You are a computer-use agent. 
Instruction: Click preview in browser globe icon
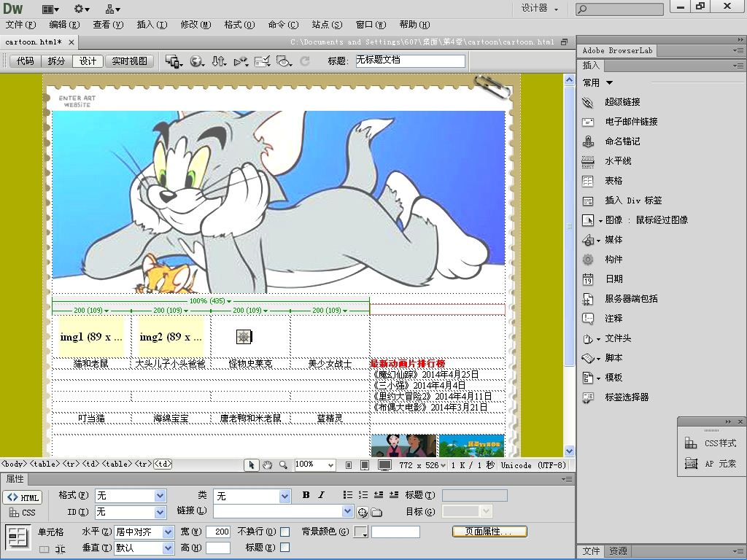[x=197, y=61]
